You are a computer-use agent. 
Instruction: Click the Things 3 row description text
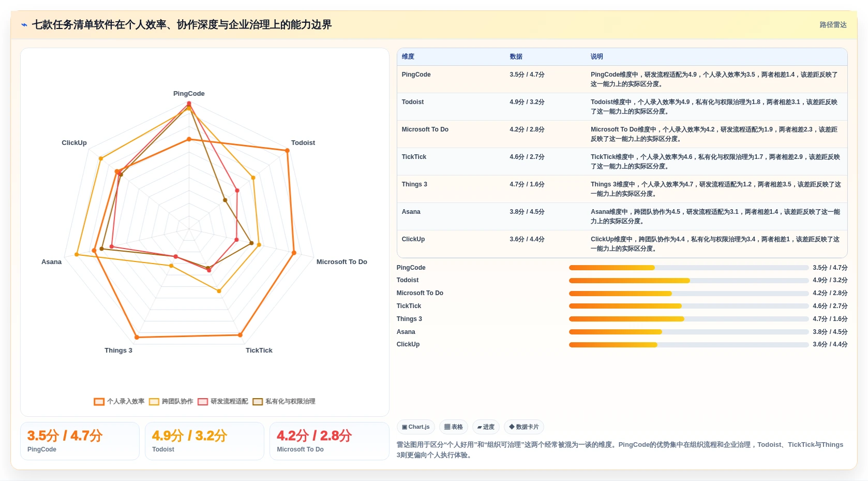click(716, 189)
